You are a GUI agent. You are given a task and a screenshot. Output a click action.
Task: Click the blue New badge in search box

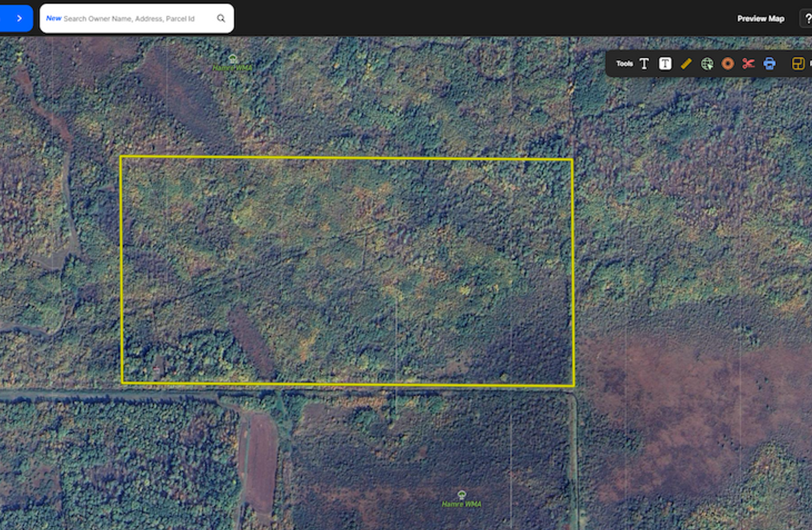pyautogui.click(x=53, y=19)
